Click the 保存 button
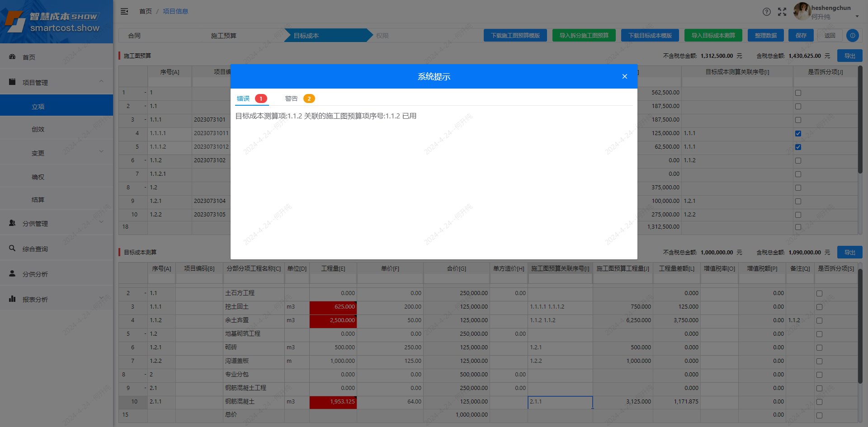Viewport: 868px width, 427px height. (801, 35)
